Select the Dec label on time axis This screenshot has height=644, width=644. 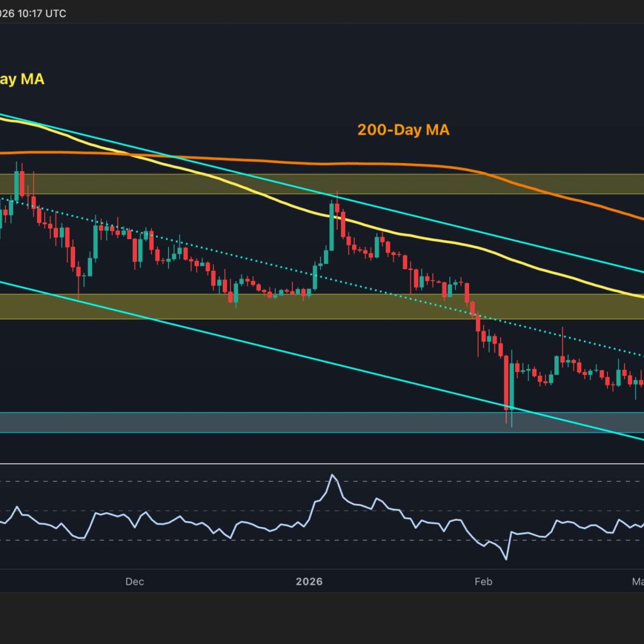tap(134, 582)
